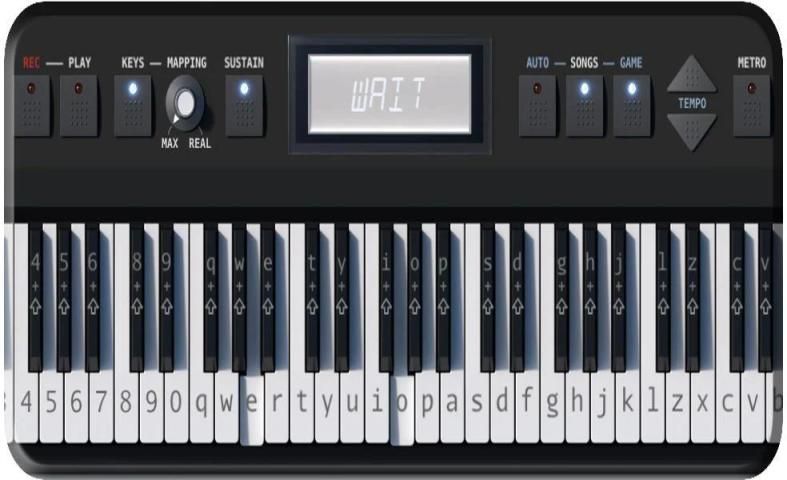Toggle the METRO metronome button

pos(752,104)
